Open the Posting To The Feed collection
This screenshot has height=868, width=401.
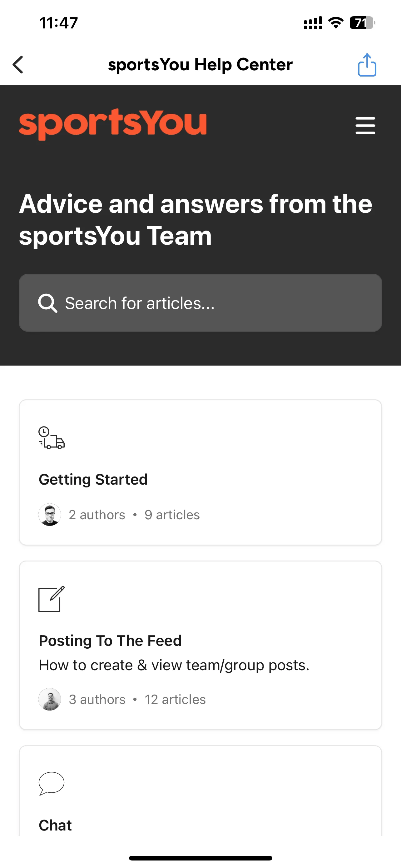200,645
